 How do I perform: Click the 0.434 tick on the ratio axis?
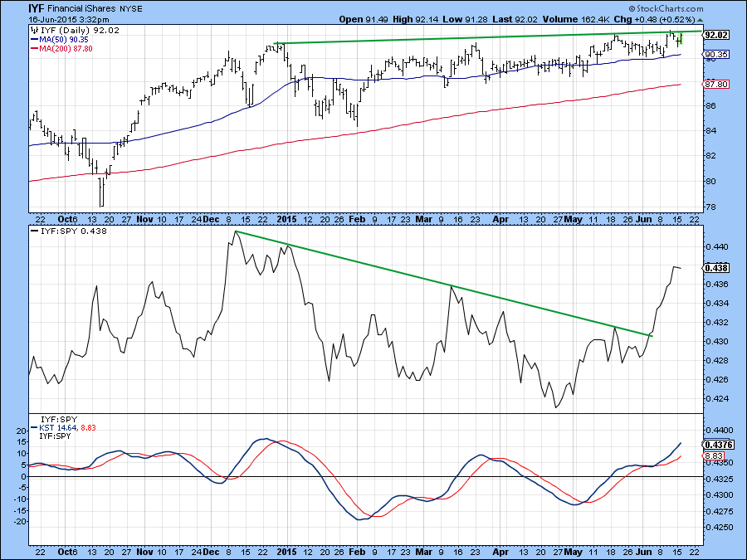pos(716,304)
